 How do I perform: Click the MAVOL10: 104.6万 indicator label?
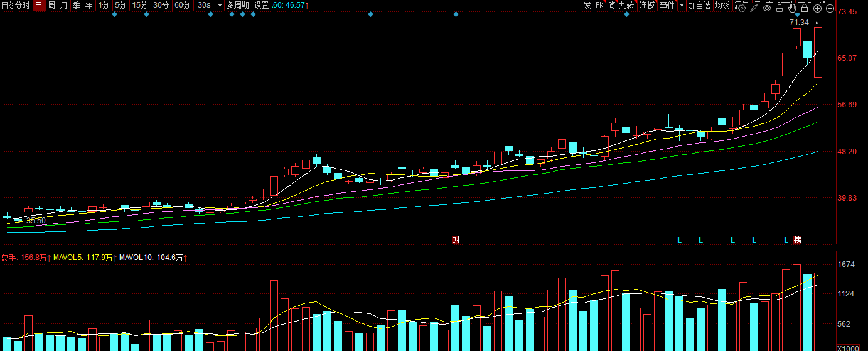coord(154,258)
